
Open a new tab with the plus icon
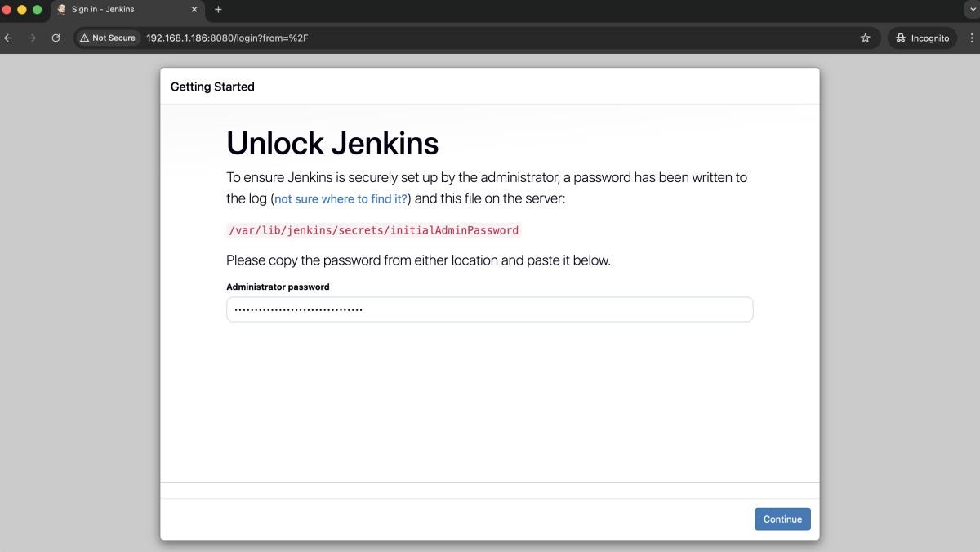point(218,10)
